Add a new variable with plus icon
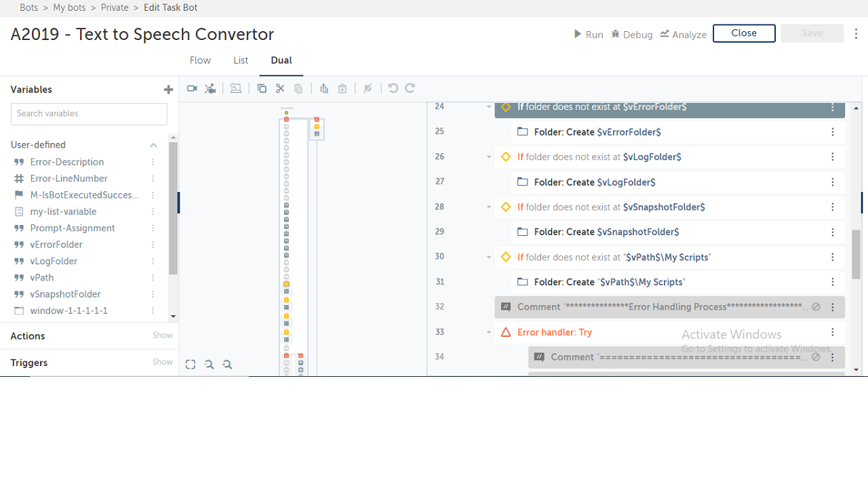The image size is (868, 488). tap(168, 89)
